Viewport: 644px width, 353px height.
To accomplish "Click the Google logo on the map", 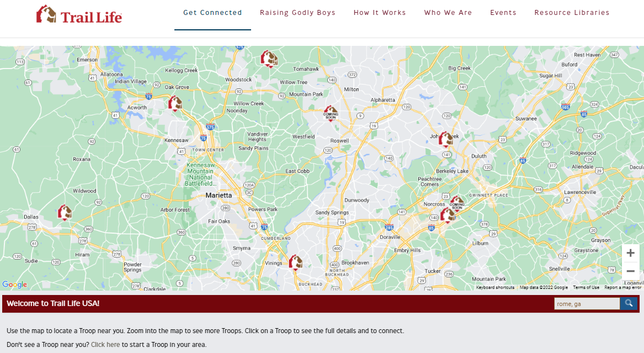I will click(14, 284).
